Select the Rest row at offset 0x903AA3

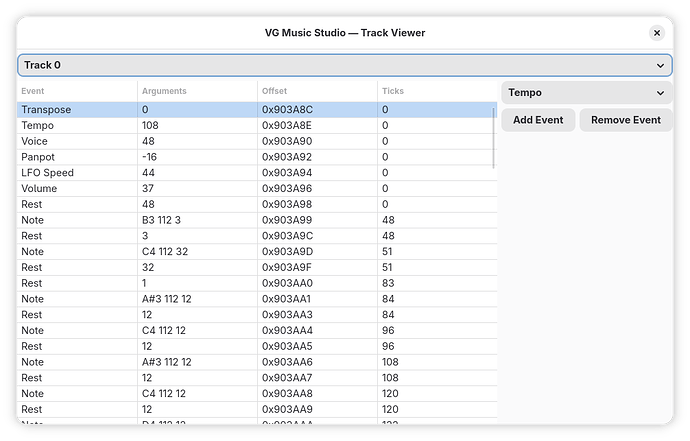[257, 315]
